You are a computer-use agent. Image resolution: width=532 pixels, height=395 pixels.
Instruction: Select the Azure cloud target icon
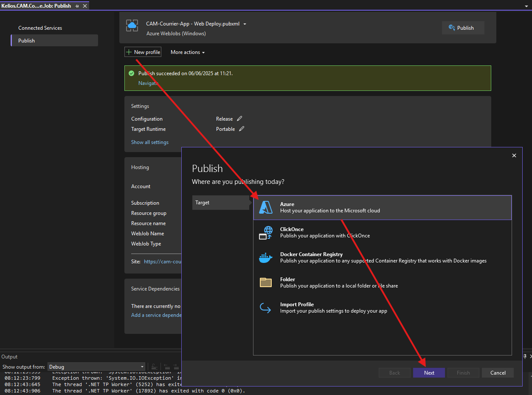tap(266, 207)
